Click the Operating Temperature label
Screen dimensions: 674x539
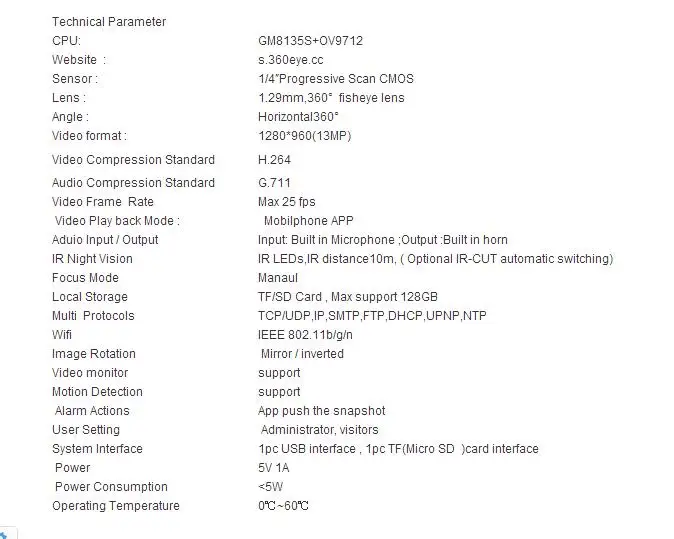point(116,505)
